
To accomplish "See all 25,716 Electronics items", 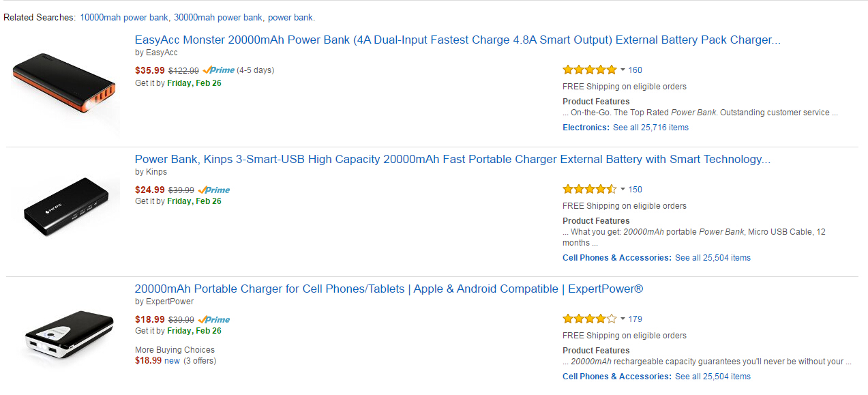I will click(650, 128).
